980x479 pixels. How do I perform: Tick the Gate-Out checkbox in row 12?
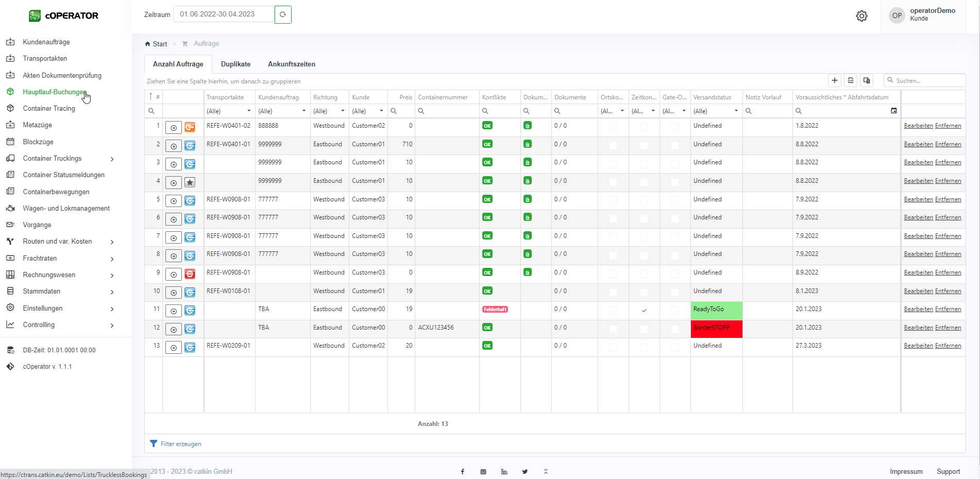[x=674, y=329]
